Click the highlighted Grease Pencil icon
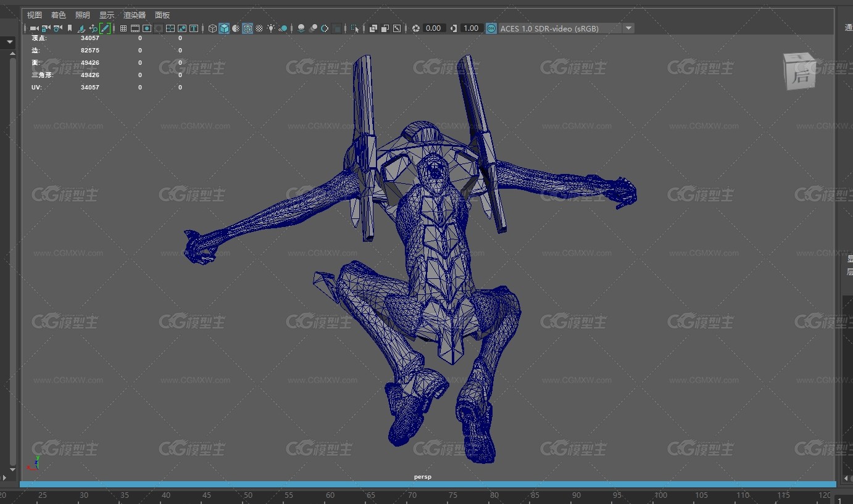853x504 pixels. click(105, 28)
